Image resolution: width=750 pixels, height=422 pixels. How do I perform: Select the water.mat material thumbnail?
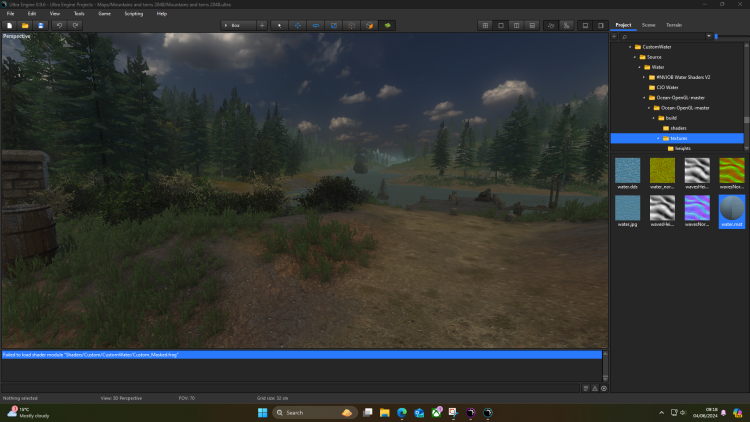[x=731, y=211]
